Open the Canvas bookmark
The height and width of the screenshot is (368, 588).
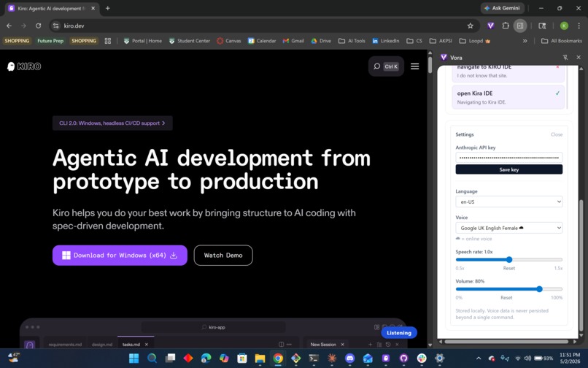pos(229,41)
